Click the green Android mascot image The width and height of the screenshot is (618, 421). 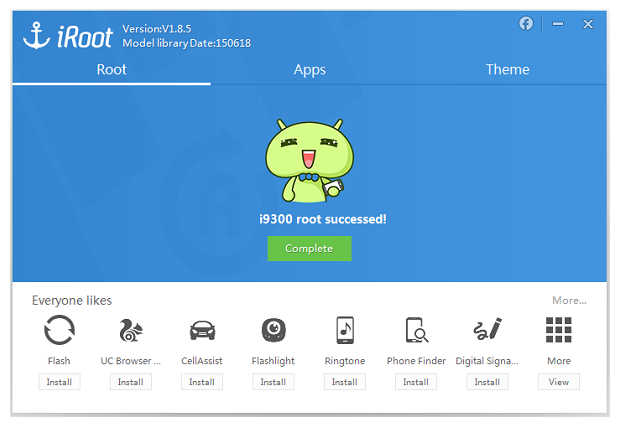(309, 160)
